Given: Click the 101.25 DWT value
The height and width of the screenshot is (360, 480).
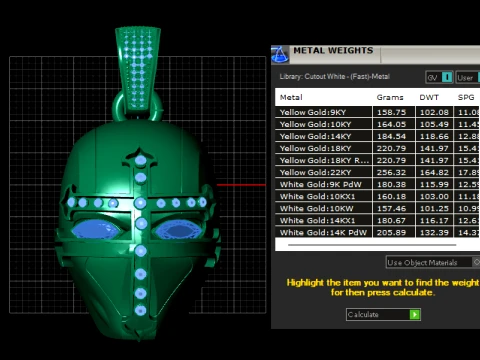Looking at the screenshot, I should 434,208.
